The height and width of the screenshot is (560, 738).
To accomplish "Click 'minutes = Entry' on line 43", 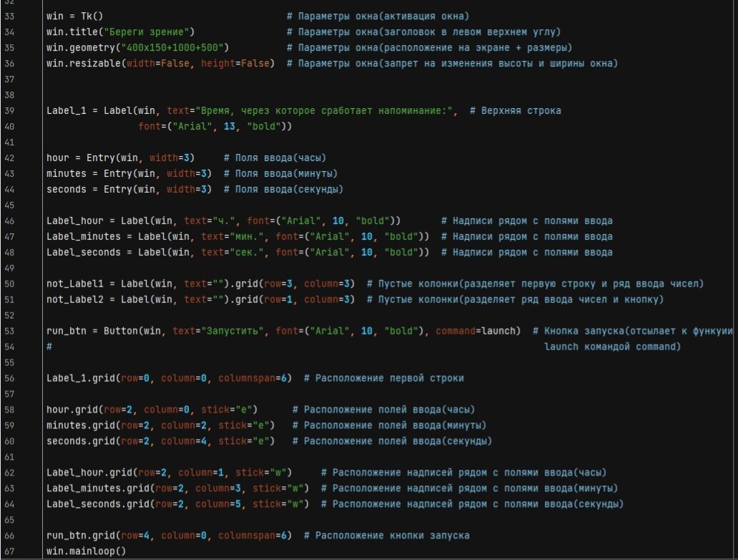I will (89, 173).
